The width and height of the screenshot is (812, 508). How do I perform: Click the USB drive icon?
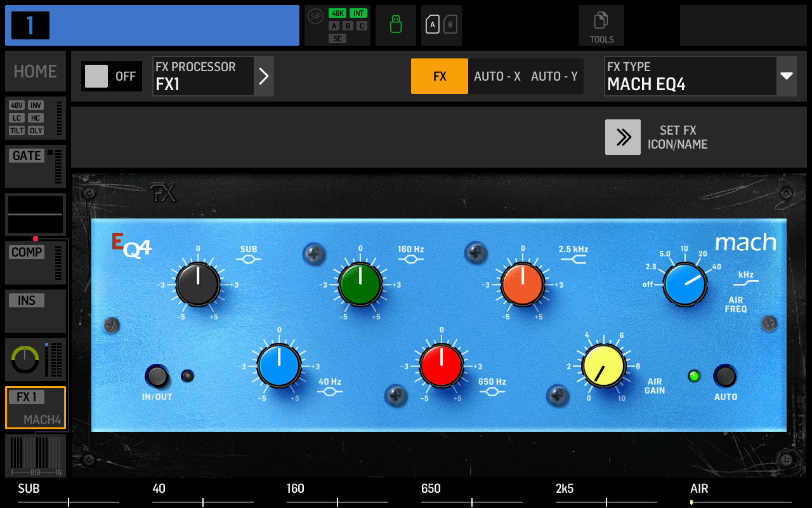(x=396, y=25)
